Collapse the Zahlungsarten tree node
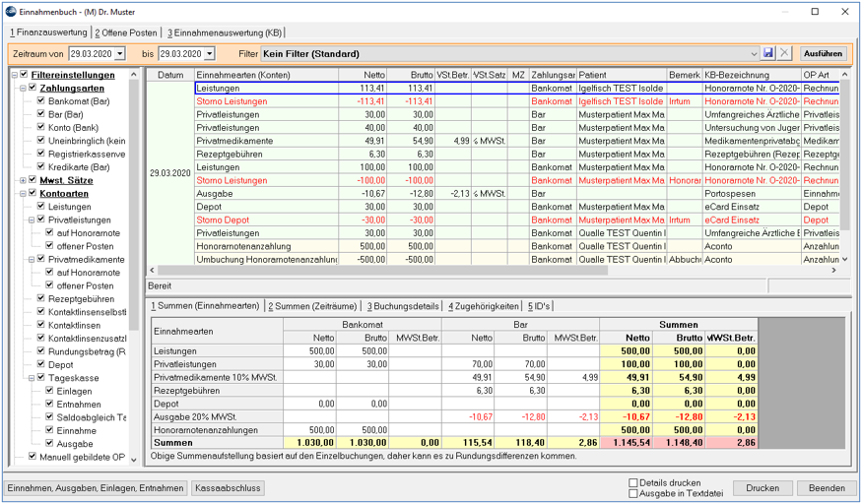862x504 pixels. [x=23, y=88]
